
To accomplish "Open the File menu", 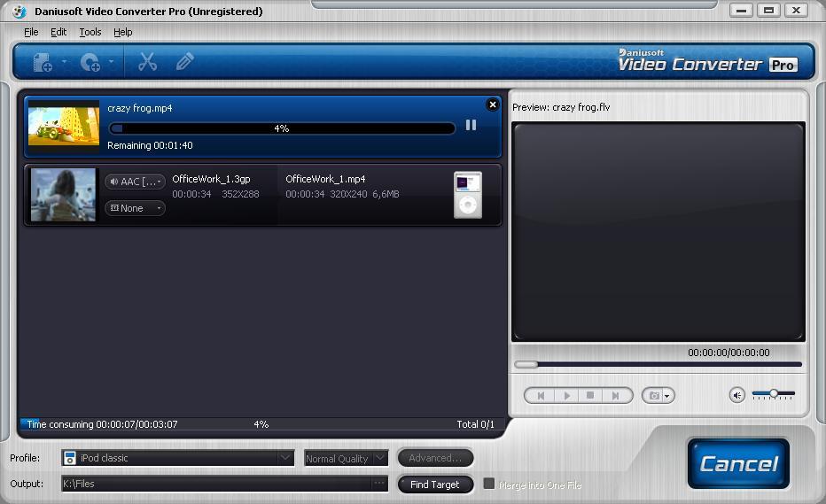I will coord(31,32).
